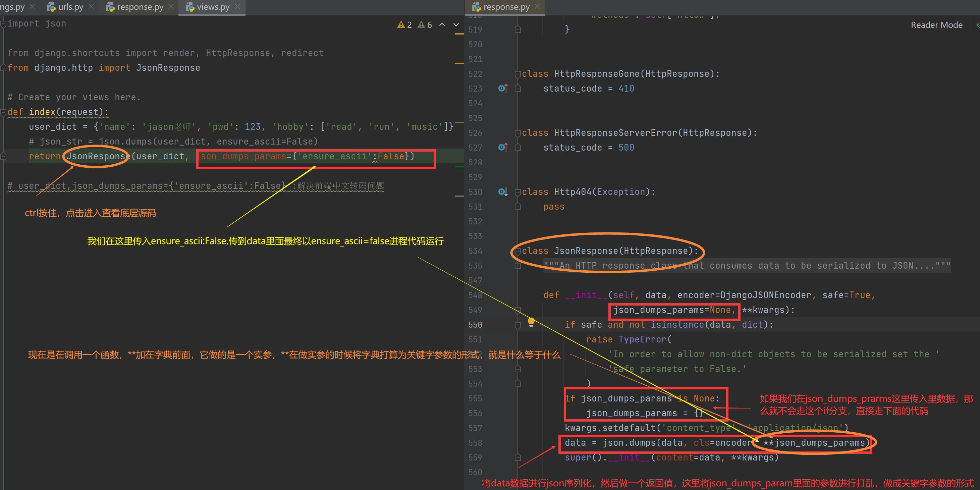Click the green stripe mark in views.py scrollbar

(459, 167)
